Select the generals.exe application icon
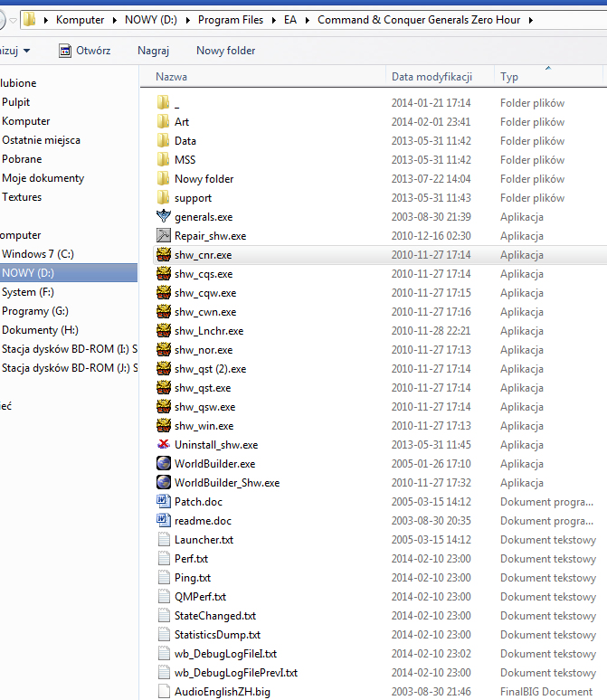 pyautogui.click(x=163, y=216)
